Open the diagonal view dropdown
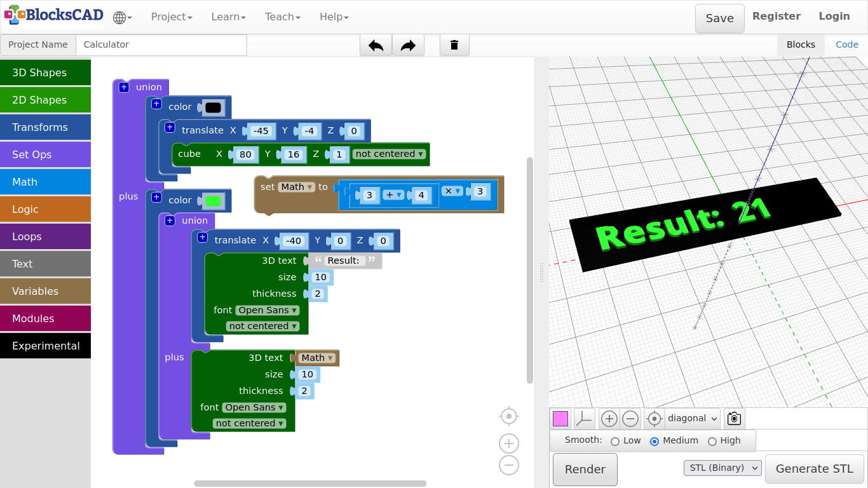868x488 pixels. (693, 419)
